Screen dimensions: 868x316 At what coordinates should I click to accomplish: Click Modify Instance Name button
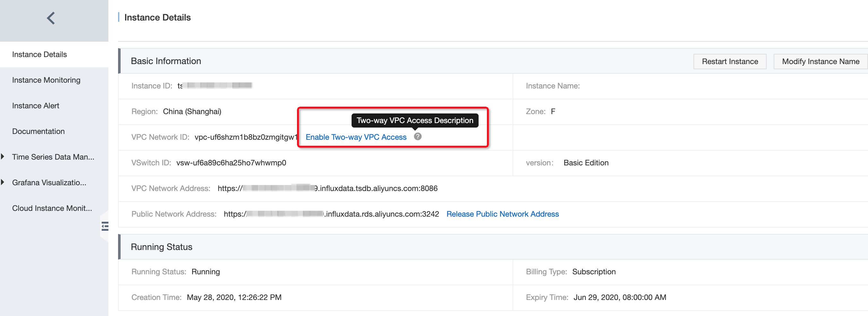[821, 61]
